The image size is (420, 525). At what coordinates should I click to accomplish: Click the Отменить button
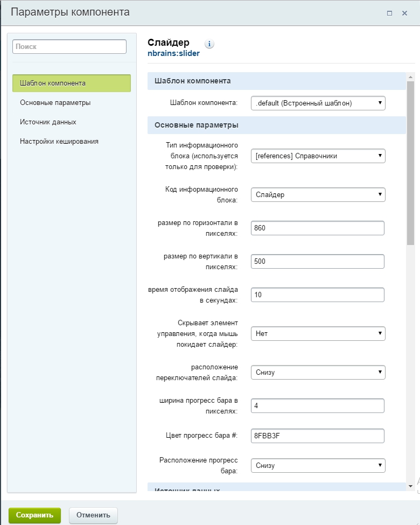pos(94,515)
